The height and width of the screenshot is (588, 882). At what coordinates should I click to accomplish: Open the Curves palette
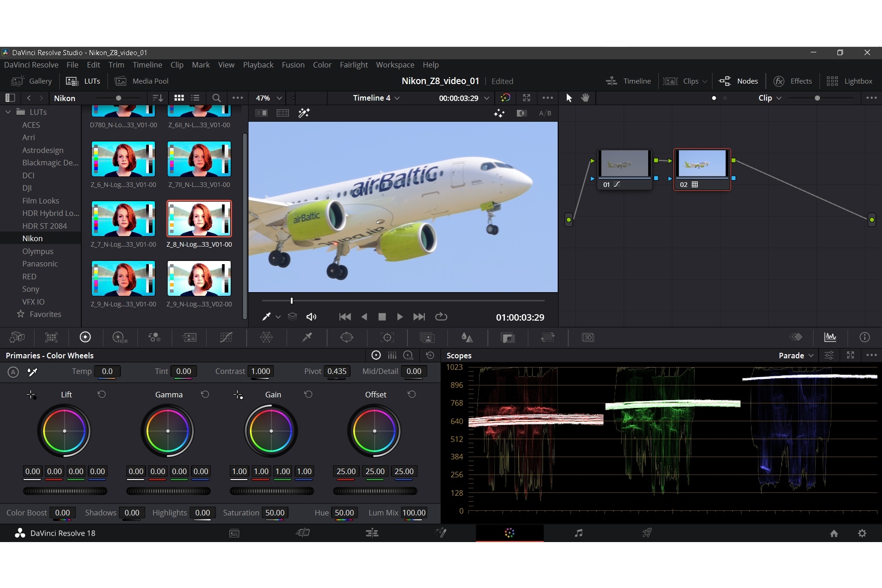pyautogui.click(x=226, y=338)
